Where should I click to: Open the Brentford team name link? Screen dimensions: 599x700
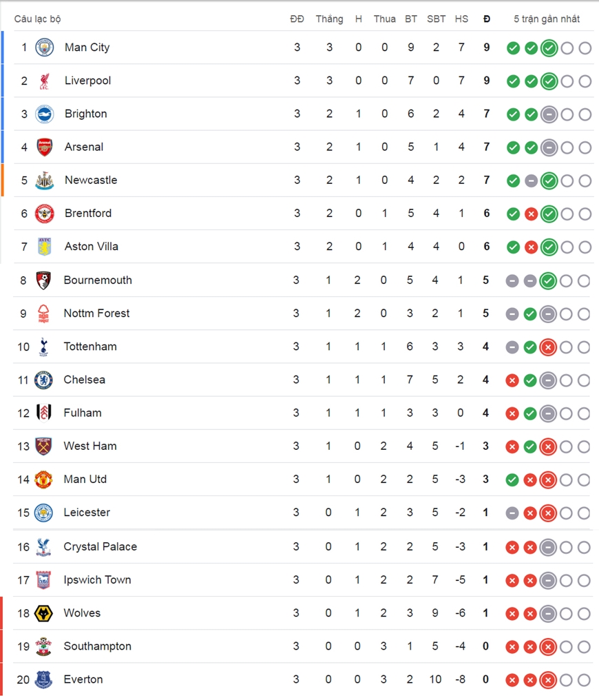[88, 214]
